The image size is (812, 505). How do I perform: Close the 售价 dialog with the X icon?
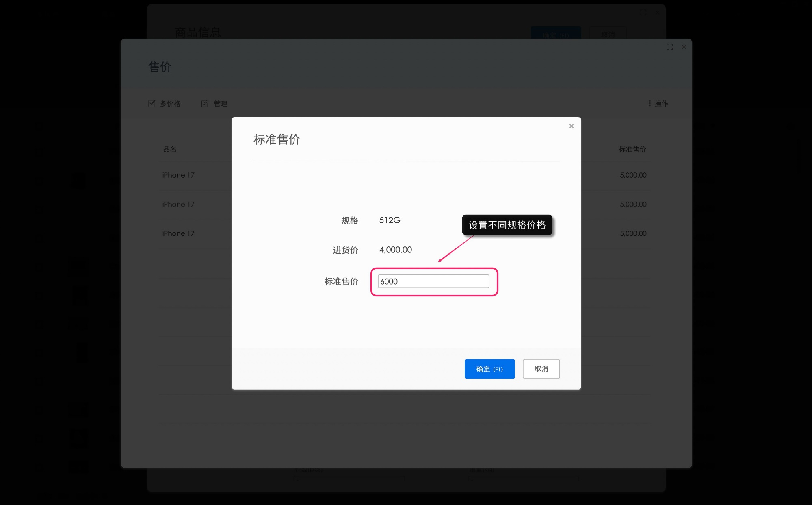click(684, 47)
